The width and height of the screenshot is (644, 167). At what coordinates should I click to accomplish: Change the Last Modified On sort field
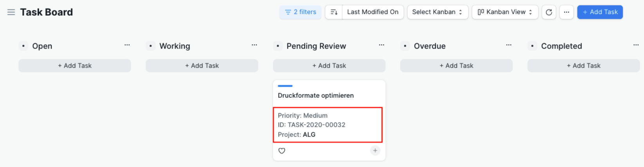tap(373, 12)
